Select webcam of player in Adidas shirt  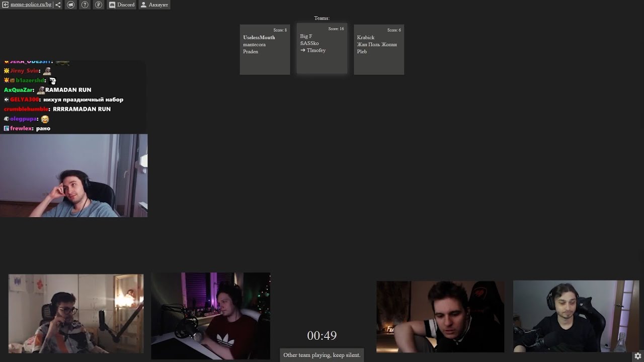[x=211, y=316]
